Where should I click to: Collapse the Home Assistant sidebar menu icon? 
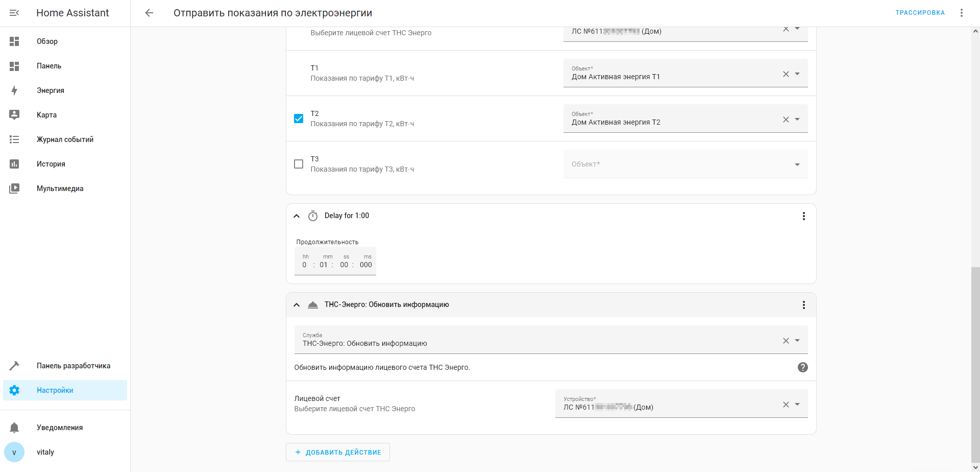pyautogui.click(x=14, y=13)
